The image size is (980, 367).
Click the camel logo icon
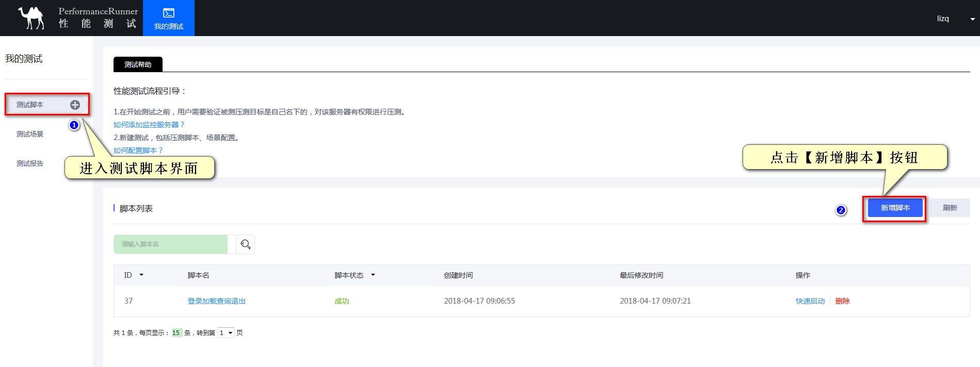point(31,18)
